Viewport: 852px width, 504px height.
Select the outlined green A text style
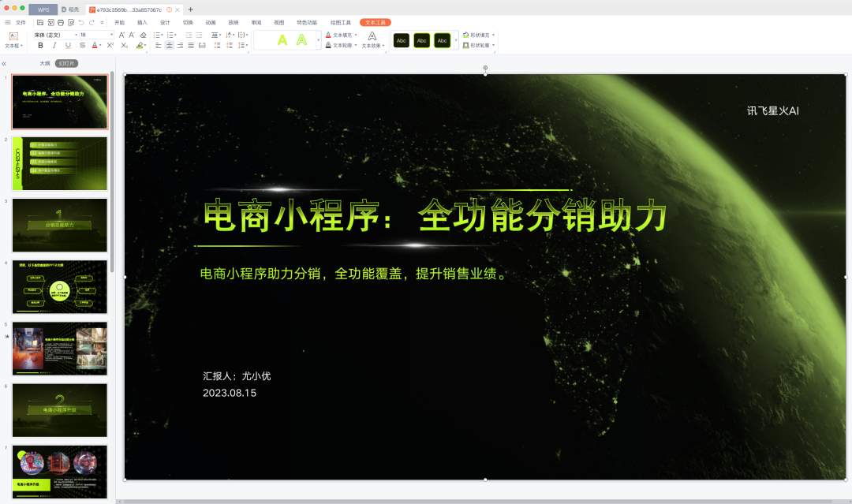click(x=301, y=39)
